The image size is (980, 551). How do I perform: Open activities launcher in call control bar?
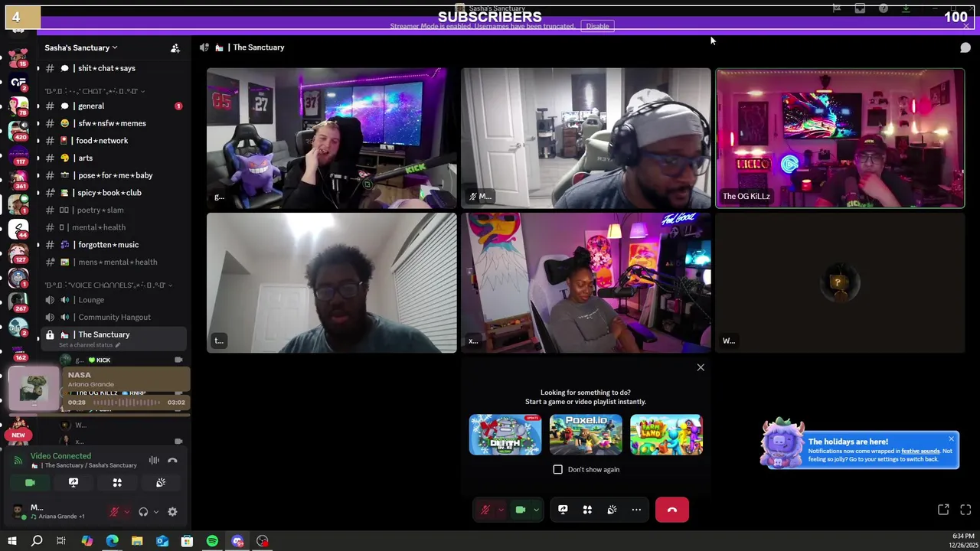(587, 510)
